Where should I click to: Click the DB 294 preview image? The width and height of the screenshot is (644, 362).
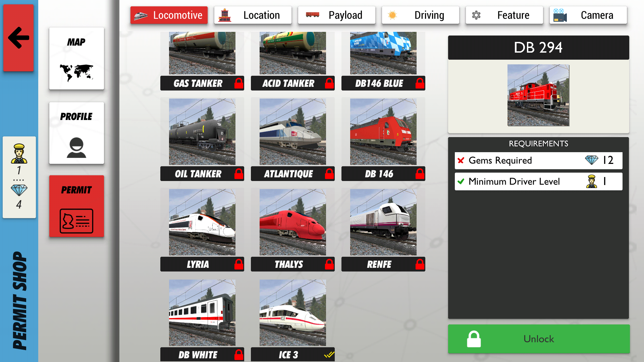tap(538, 95)
